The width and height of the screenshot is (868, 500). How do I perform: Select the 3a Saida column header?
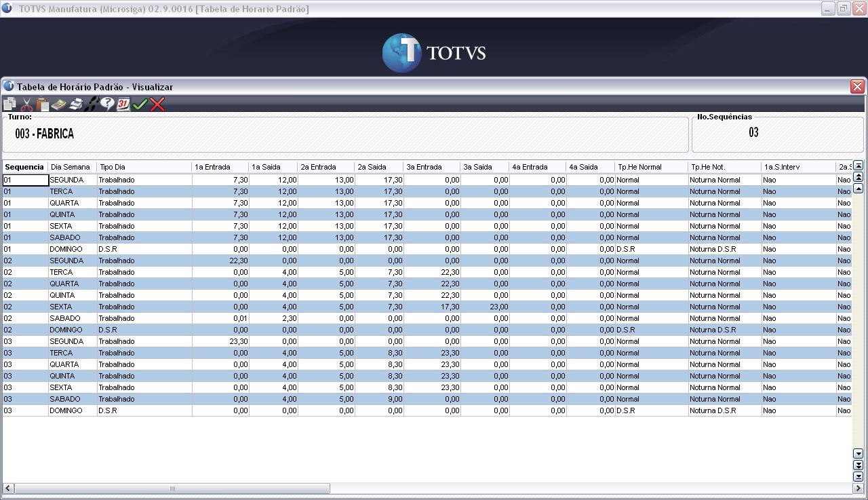485,167
